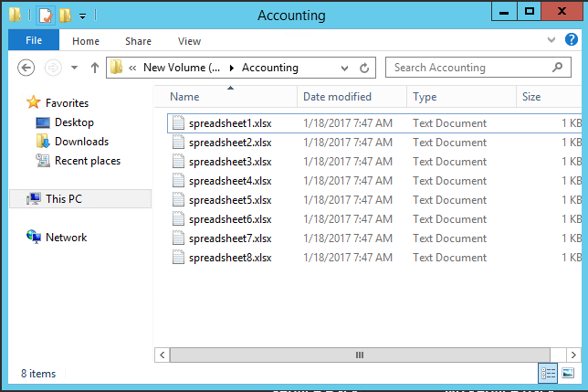Click the New Folder quick access icon
This screenshot has height=392, width=588.
[x=64, y=15]
